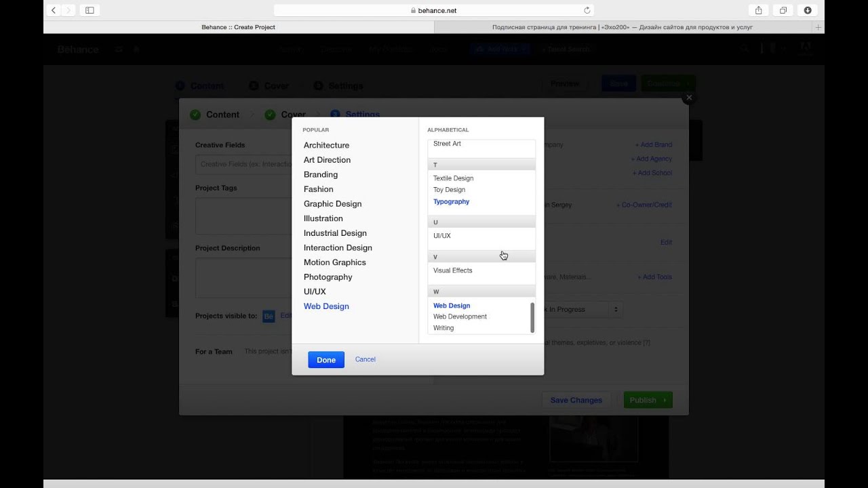Click the dimmed green Publish button
Image resolution: width=868 pixels, height=488 pixels.
click(648, 400)
